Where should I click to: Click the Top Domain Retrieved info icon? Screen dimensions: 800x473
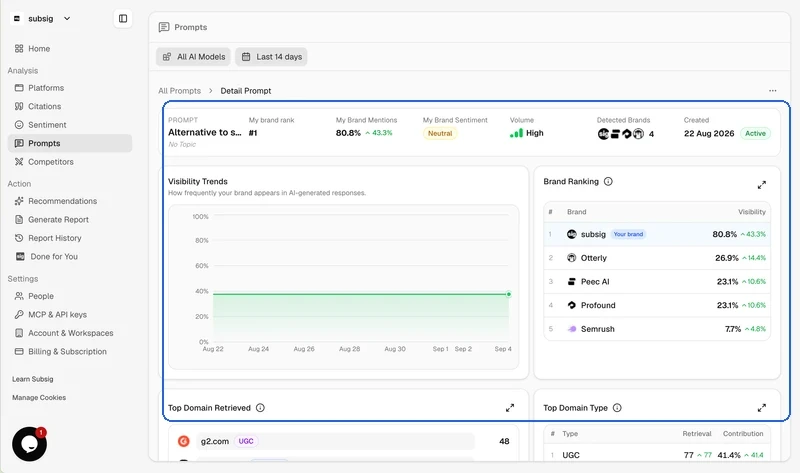point(260,408)
